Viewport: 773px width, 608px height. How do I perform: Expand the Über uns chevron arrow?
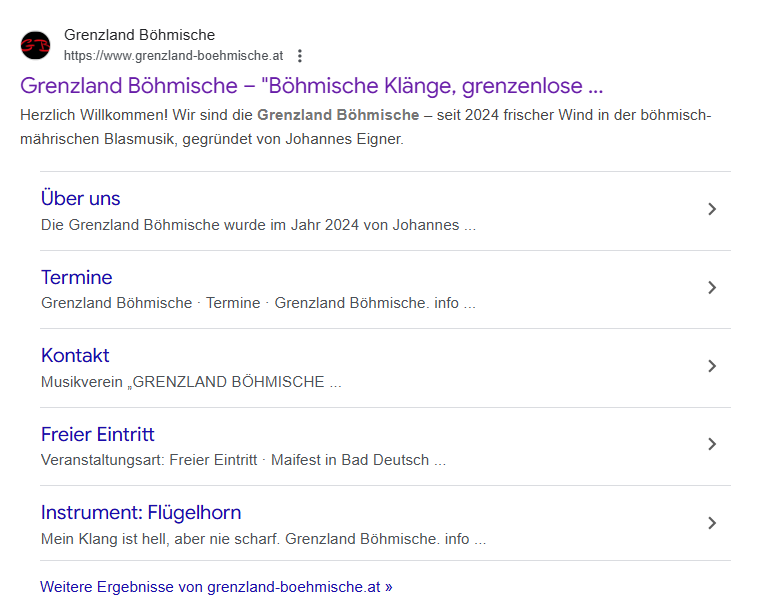(712, 209)
